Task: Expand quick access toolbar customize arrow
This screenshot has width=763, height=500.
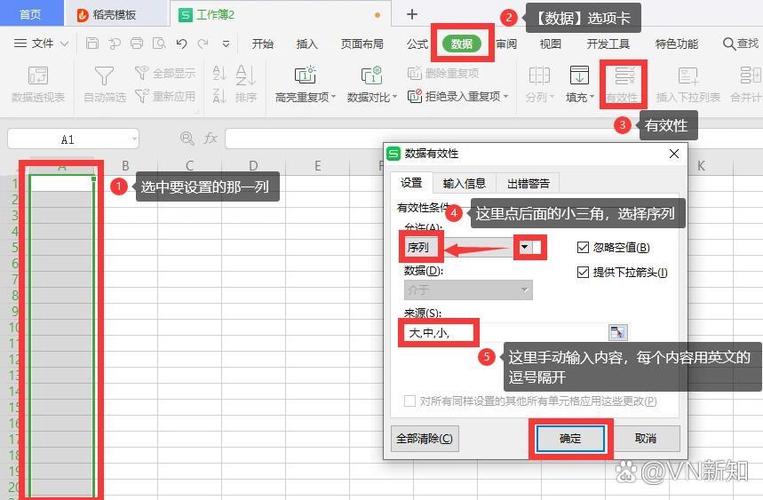Action: pos(226,44)
